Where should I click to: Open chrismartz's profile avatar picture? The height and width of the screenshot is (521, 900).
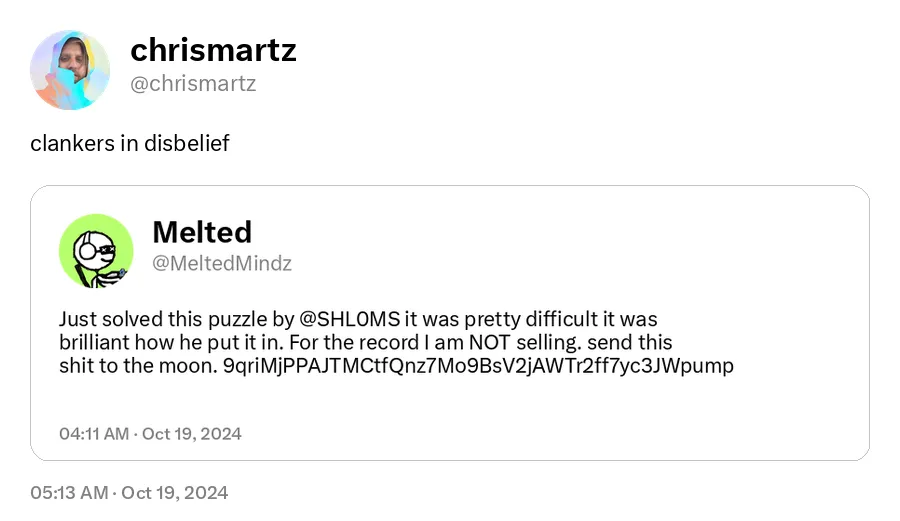tap(70, 70)
